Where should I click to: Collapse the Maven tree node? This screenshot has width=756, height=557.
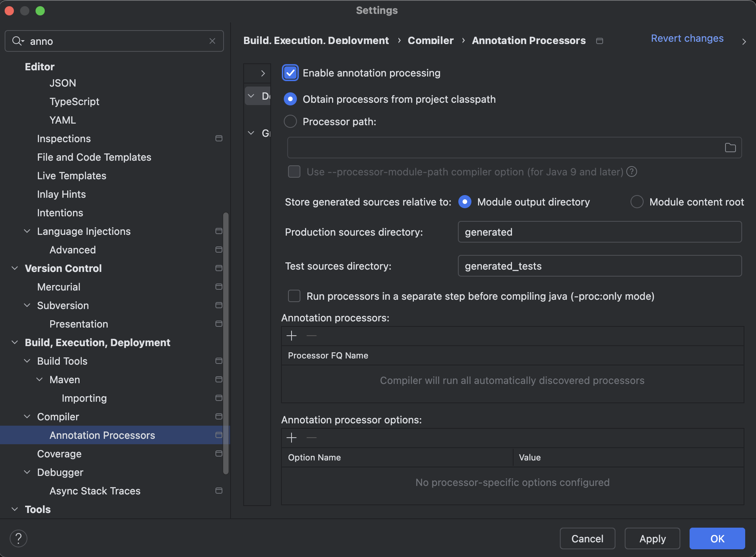[x=39, y=379]
